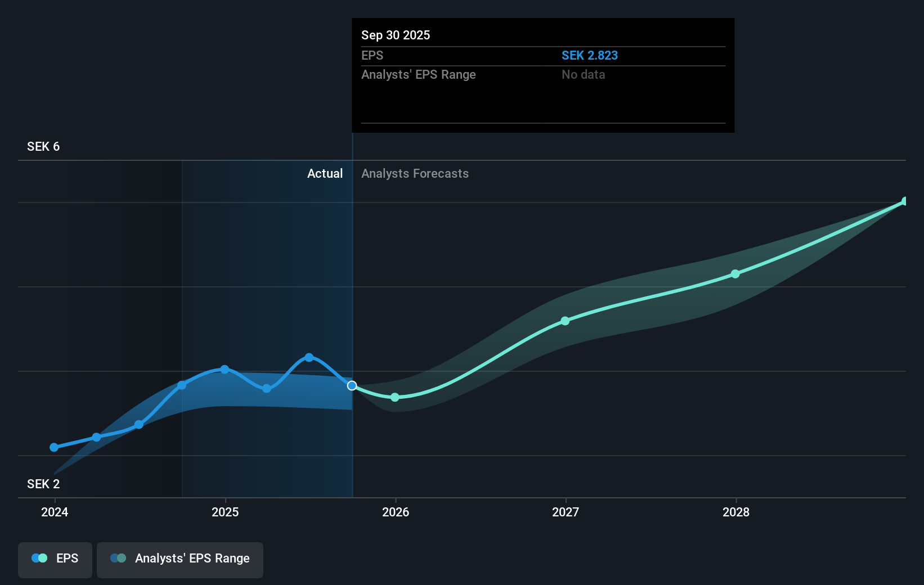
Task: Select the mid-2025 peak EPS point
Action: point(309,357)
